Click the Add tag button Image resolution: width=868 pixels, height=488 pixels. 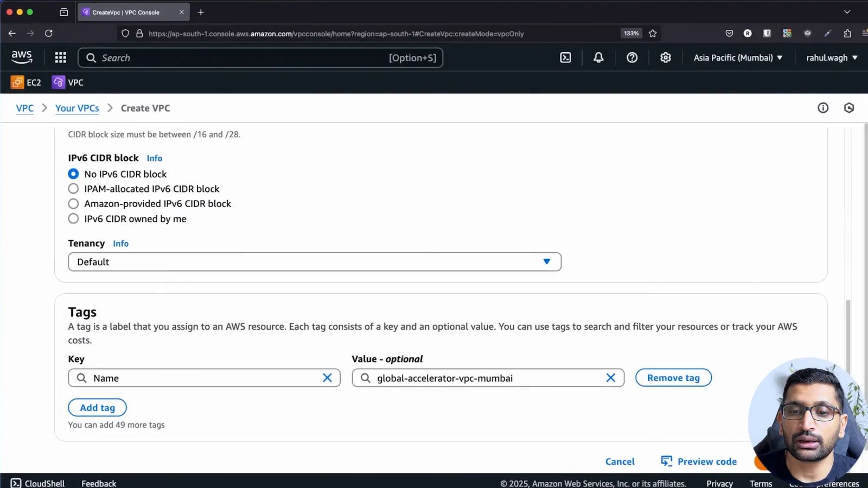tap(98, 408)
